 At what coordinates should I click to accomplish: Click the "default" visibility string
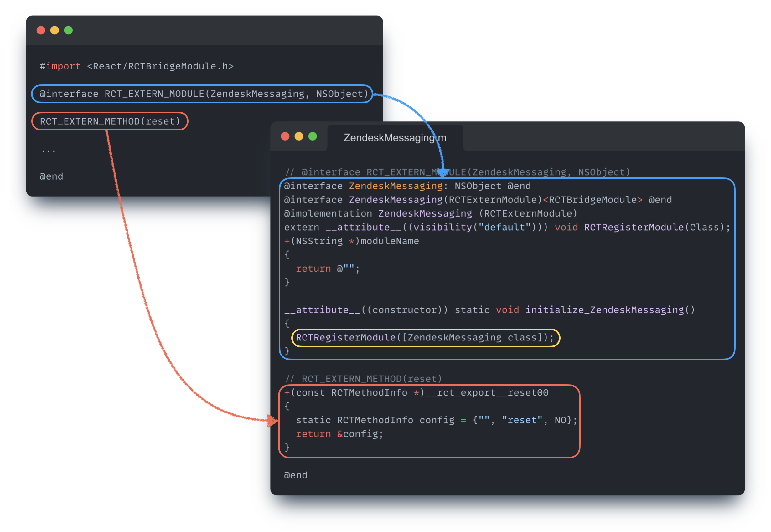[504, 227]
